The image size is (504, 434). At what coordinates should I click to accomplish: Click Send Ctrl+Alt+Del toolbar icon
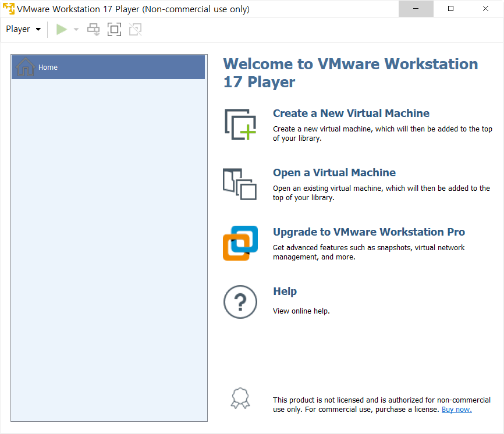coord(94,30)
